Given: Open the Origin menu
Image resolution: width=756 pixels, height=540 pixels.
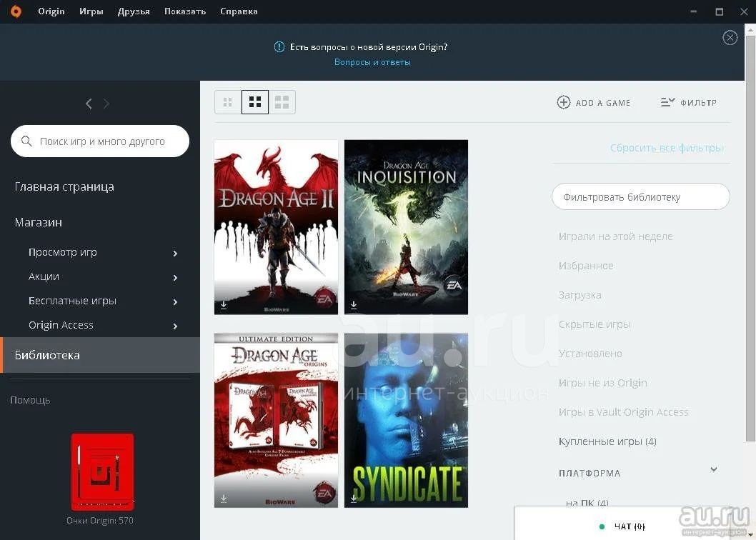Looking at the screenshot, I should point(51,11).
